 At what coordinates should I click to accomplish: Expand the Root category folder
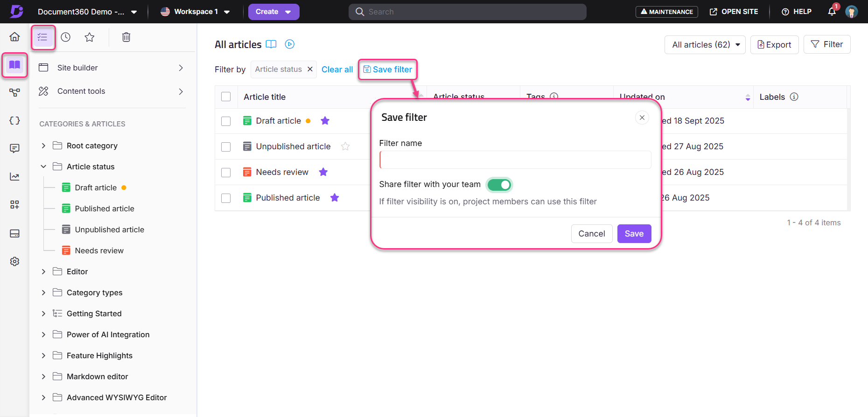(x=43, y=146)
